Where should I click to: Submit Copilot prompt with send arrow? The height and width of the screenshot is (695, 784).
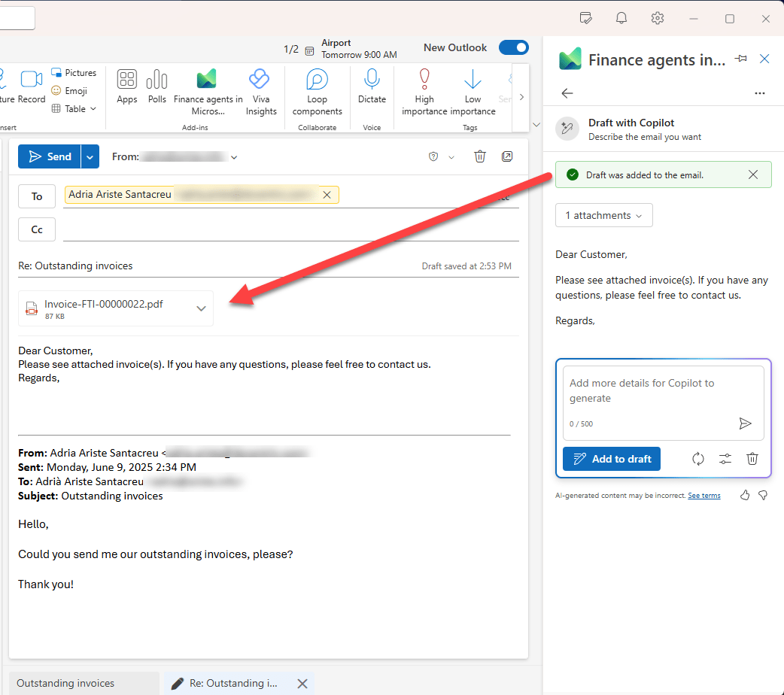pos(745,423)
